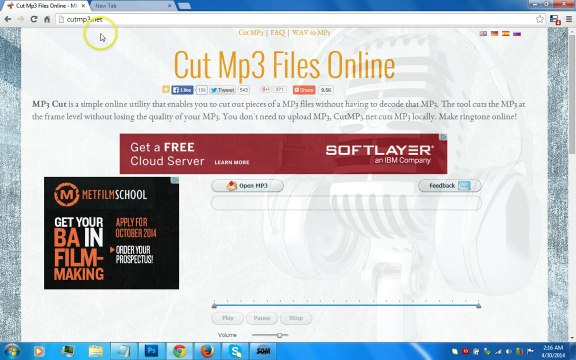Close the New Tab browser tab
Viewport: 576px width, 360px height.
169,6
